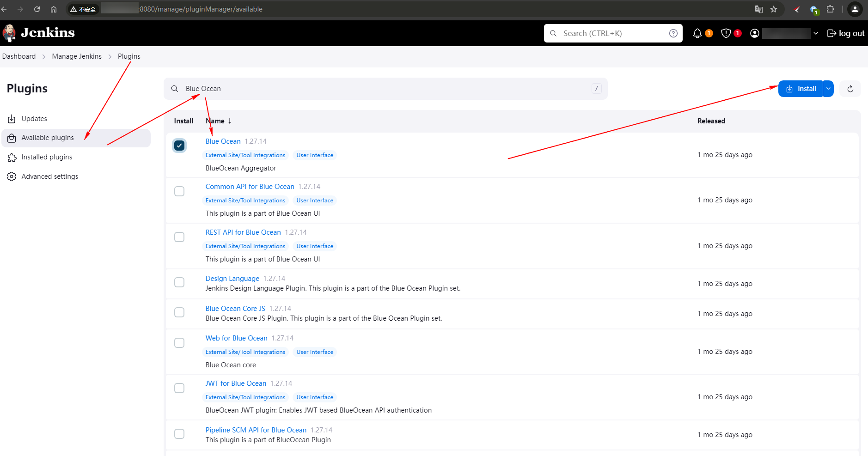Viewport: 868px width, 456px height.
Task: Go to Dashboard breadcrumb
Action: click(19, 56)
